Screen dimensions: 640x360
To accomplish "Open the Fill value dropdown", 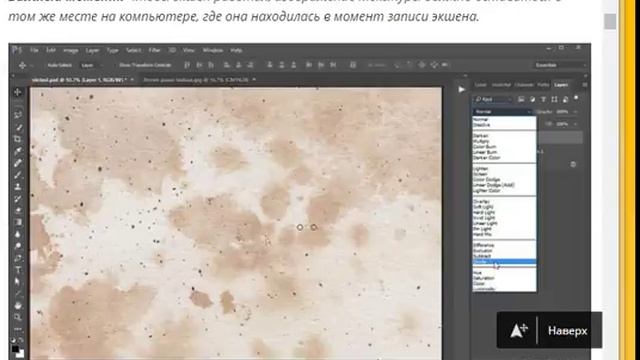I will 576,124.
